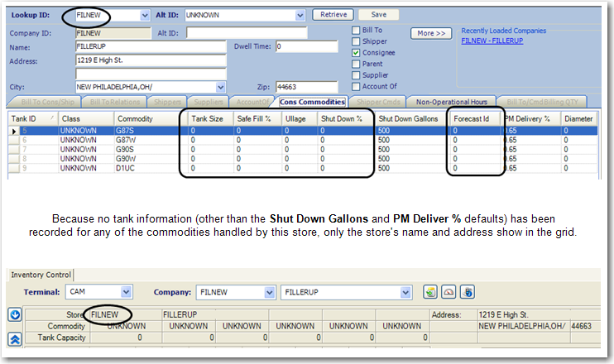Open the Terminal dropdown showing CAM
The height and width of the screenshot is (364, 614).
click(x=126, y=292)
